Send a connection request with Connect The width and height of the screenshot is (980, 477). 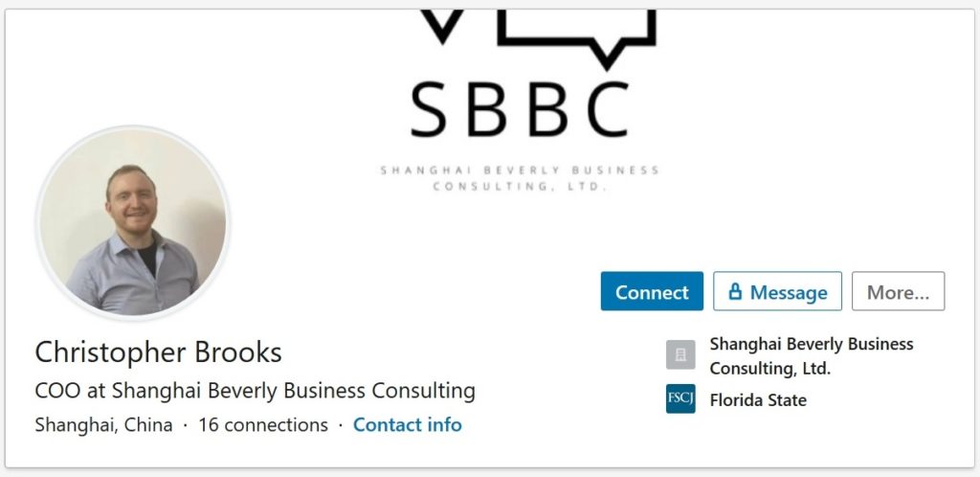(x=652, y=291)
